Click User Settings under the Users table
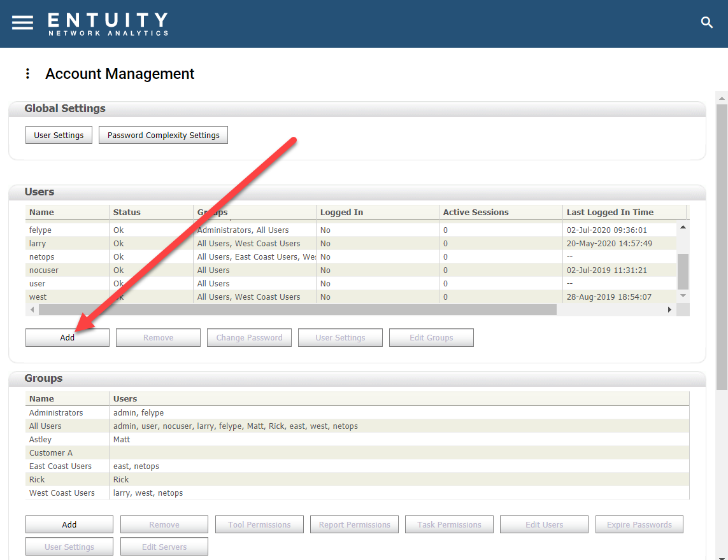728x560 pixels. 340,337
